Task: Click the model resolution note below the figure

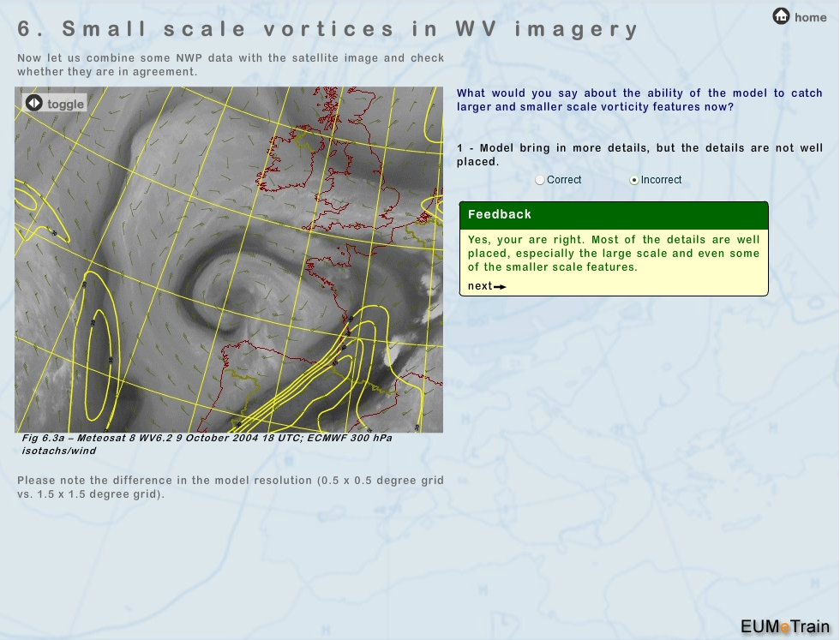Action: pyautogui.click(x=231, y=487)
